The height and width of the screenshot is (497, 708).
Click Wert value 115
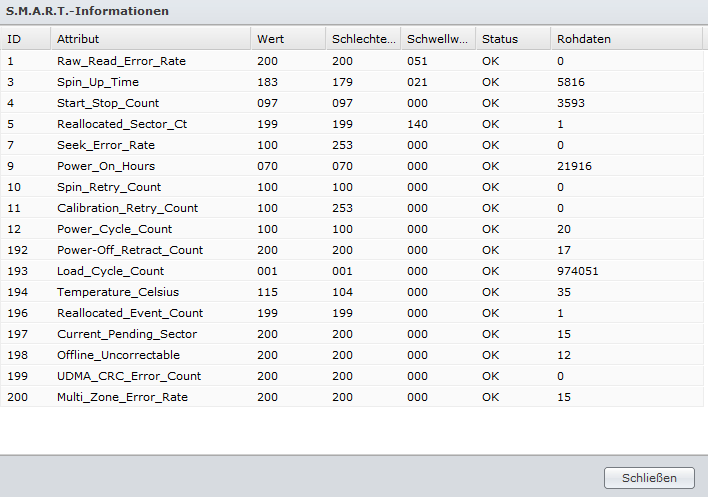coord(267,292)
